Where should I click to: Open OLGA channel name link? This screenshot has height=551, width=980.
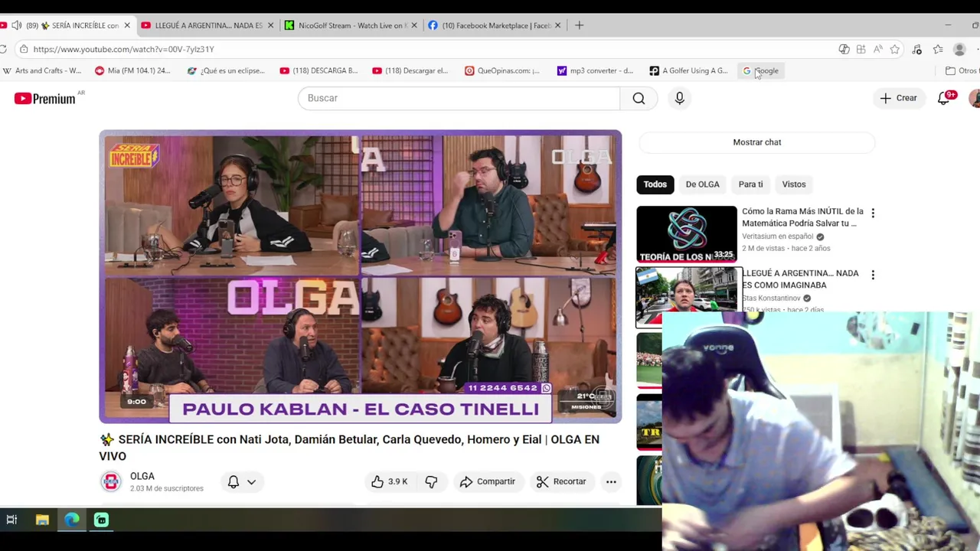pyautogui.click(x=142, y=476)
